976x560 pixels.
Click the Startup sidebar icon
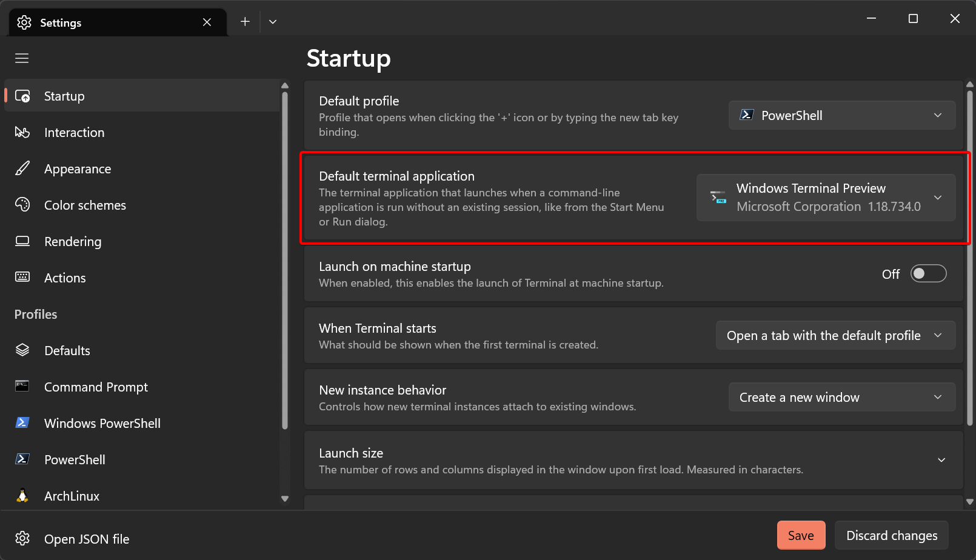point(22,96)
